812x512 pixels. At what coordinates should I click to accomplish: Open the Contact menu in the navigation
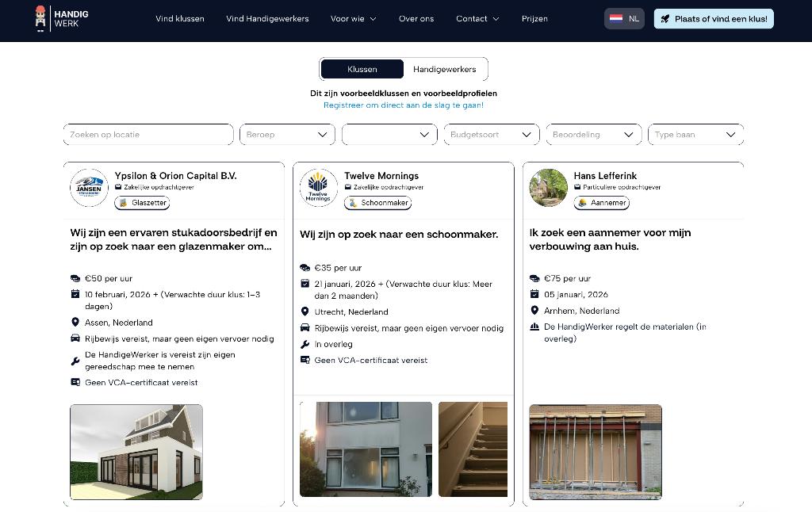click(477, 18)
